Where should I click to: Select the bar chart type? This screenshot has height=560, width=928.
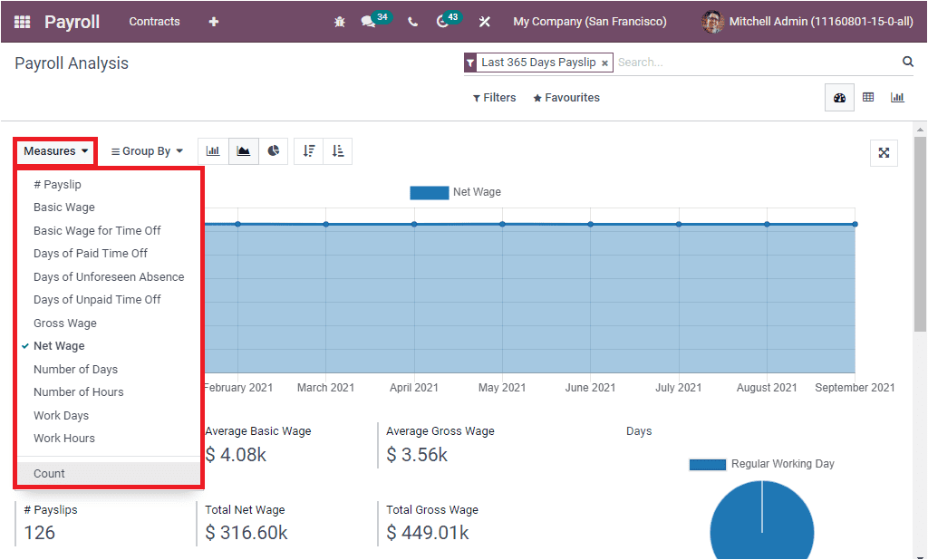coord(213,151)
